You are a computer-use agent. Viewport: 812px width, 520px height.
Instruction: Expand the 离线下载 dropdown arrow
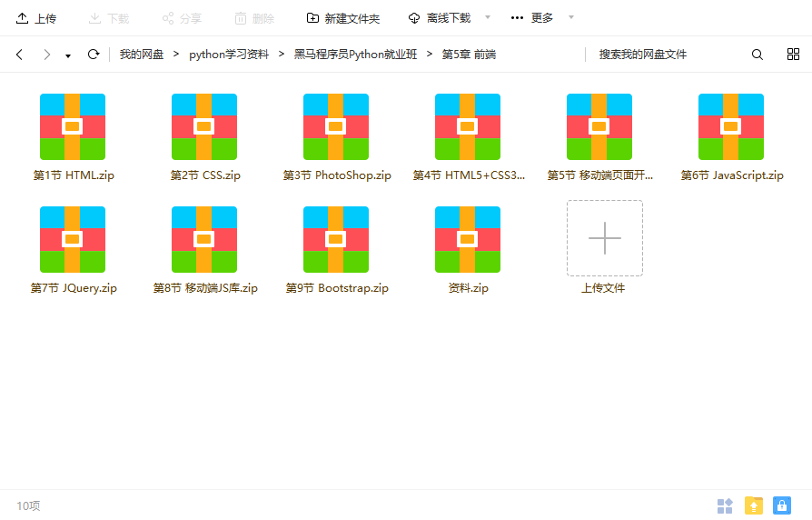(488, 17)
